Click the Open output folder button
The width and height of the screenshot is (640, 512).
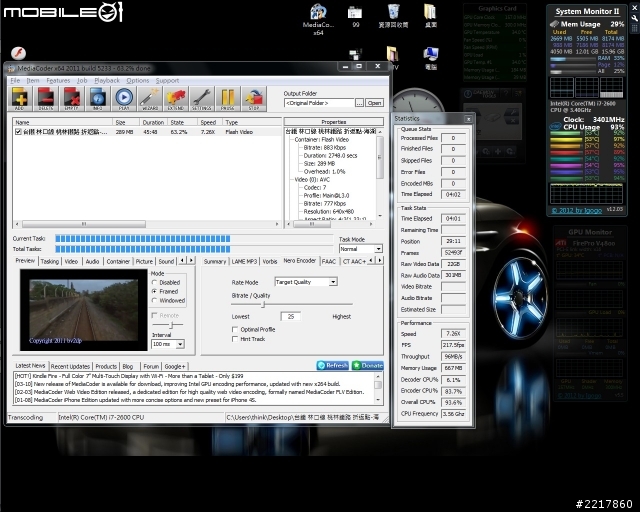(x=374, y=103)
